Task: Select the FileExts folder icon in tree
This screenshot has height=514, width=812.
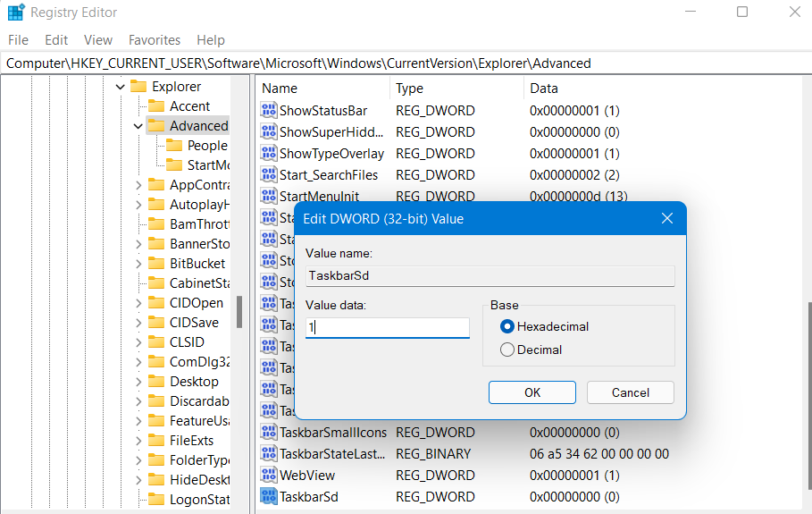Action: coord(155,441)
